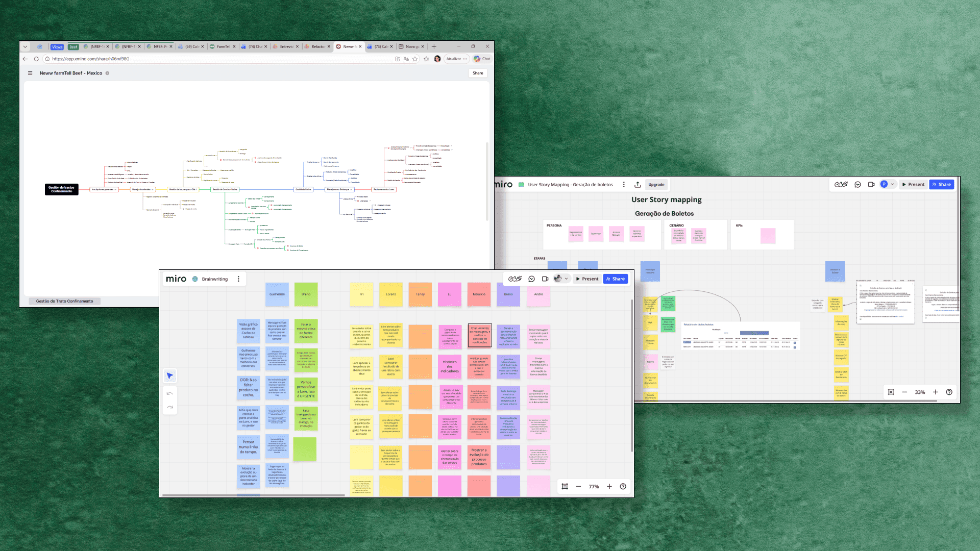Open the Beef tab group
The width and height of the screenshot is (980, 551).
[73, 47]
